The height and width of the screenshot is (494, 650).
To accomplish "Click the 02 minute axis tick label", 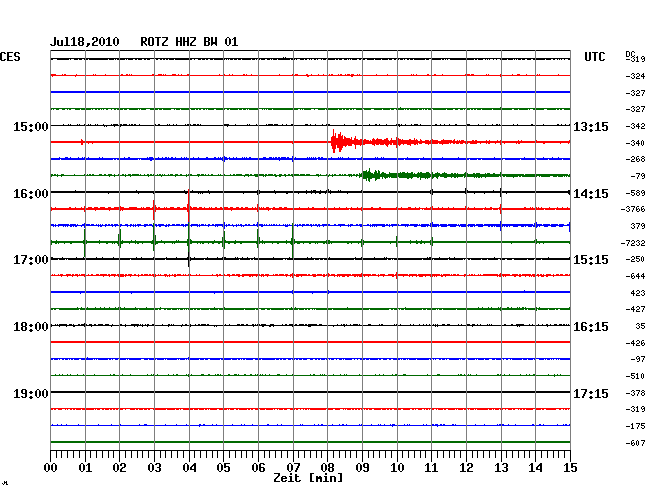I will coord(119,468).
